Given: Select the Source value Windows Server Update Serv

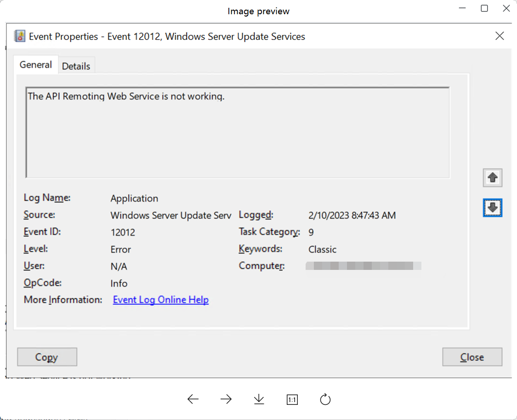Looking at the screenshot, I should click(171, 215).
